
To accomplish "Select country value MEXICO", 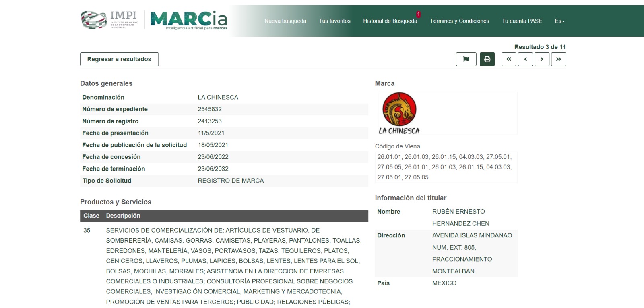I will [x=444, y=283].
